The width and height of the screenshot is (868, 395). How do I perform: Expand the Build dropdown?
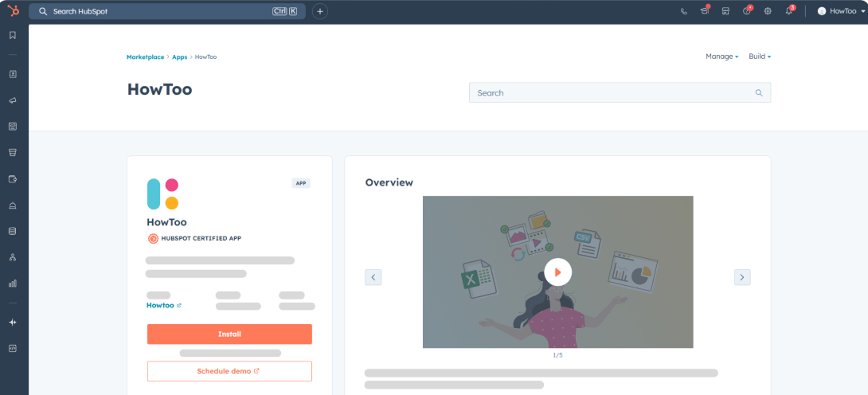760,57
